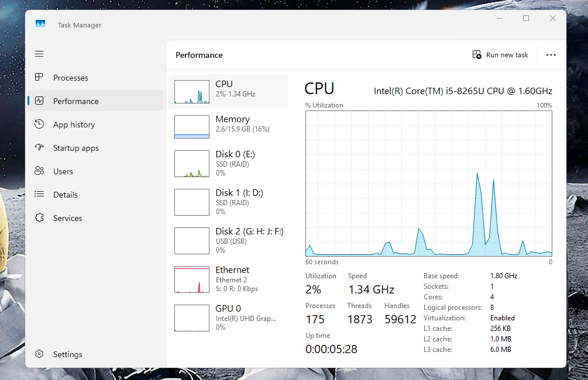Viewport: 588px width, 380px height.
Task: Open App history via its clock icon
Action: 39,124
